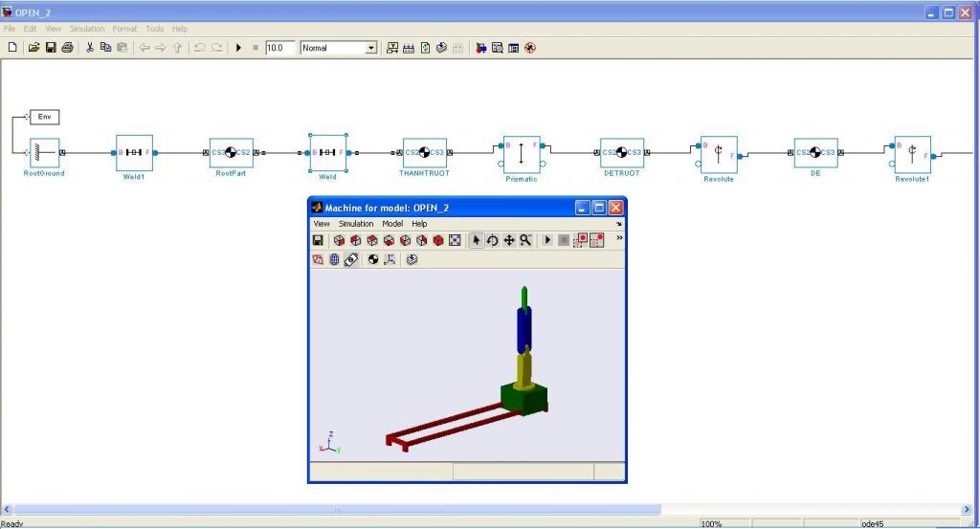
Task: Open the Format menu of OPEN_2 window
Action: click(x=124, y=29)
